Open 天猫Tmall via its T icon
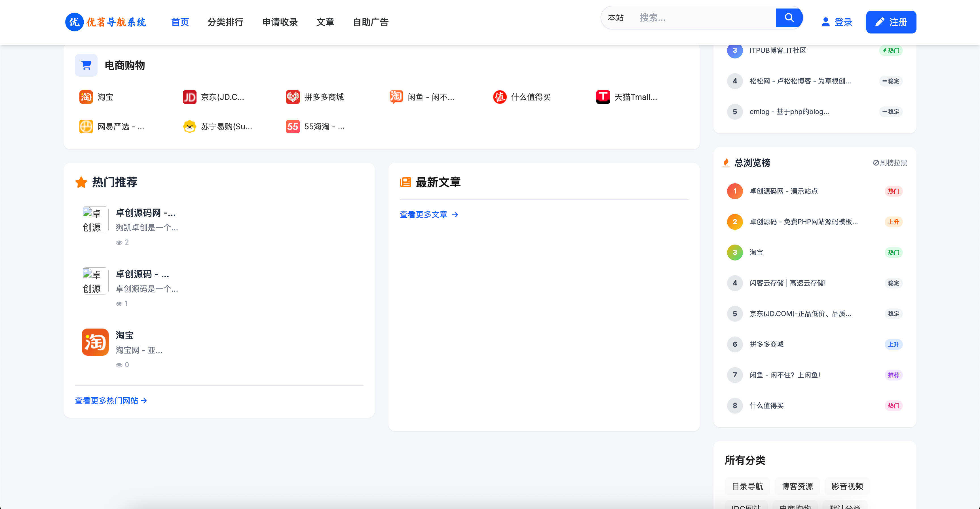This screenshot has height=509, width=980. pyautogui.click(x=602, y=97)
